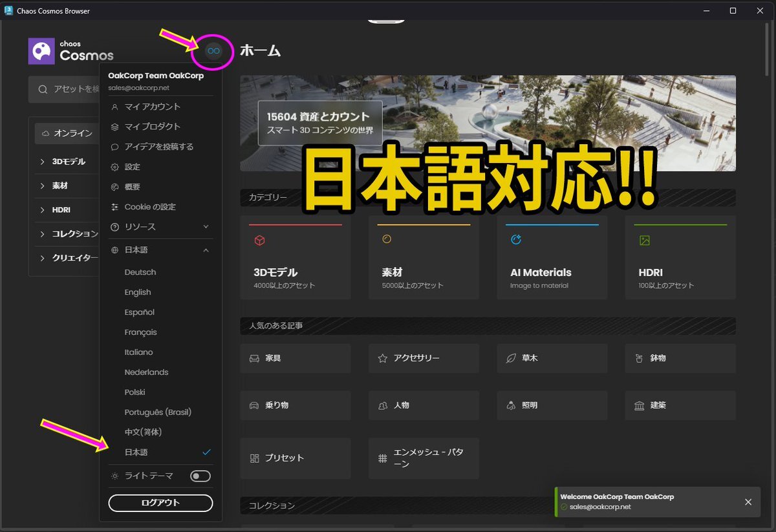The height and width of the screenshot is (532, 776).
Task: Click the search magnifier icon
Action: tap(43, 89)
